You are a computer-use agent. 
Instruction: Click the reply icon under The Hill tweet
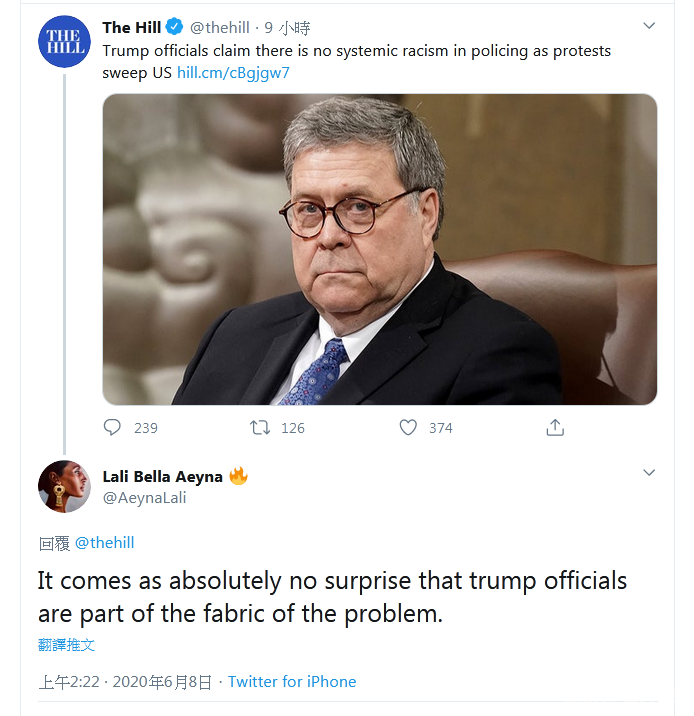point(112,427)
